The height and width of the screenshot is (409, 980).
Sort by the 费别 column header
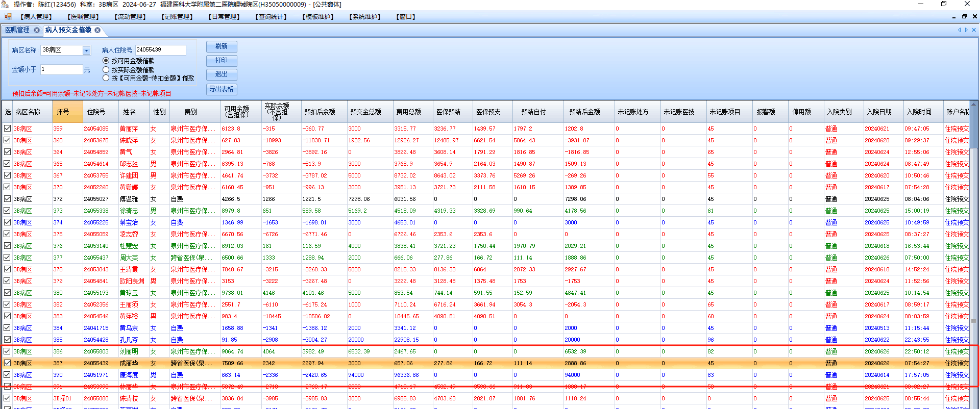coord(195,112)
